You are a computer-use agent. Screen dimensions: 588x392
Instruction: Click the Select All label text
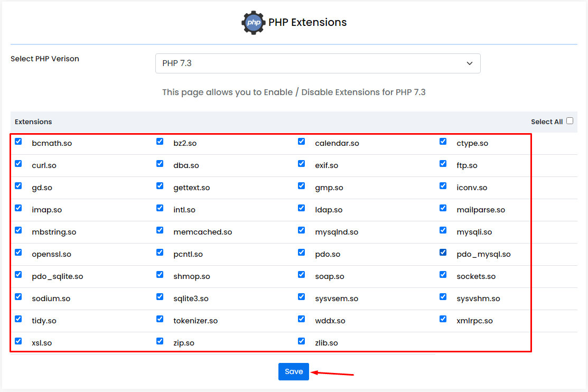[x=547, y=122]
